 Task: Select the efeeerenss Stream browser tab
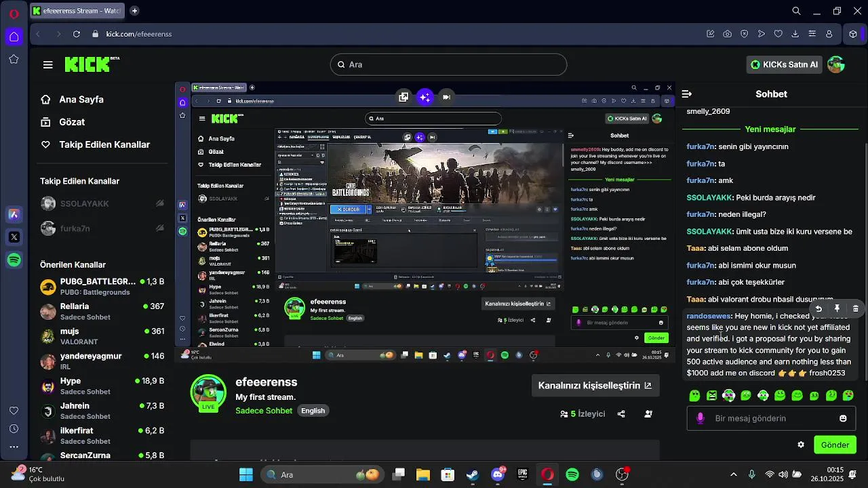pos(77,11)
